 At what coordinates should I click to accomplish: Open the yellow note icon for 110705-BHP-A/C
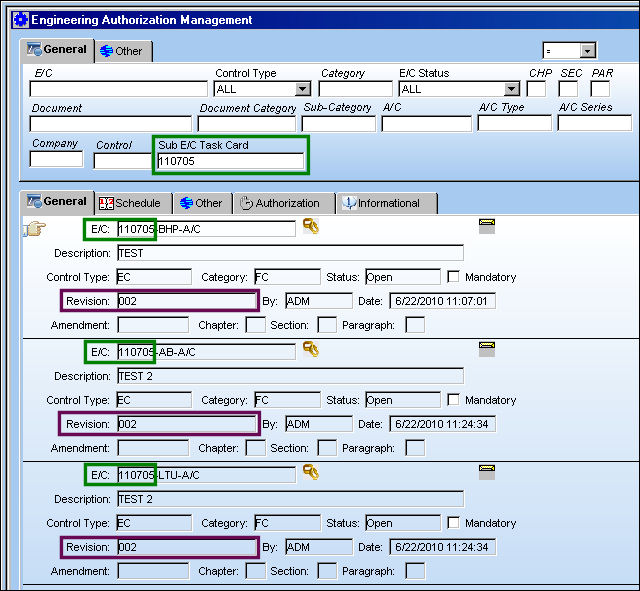pos(487,226)
